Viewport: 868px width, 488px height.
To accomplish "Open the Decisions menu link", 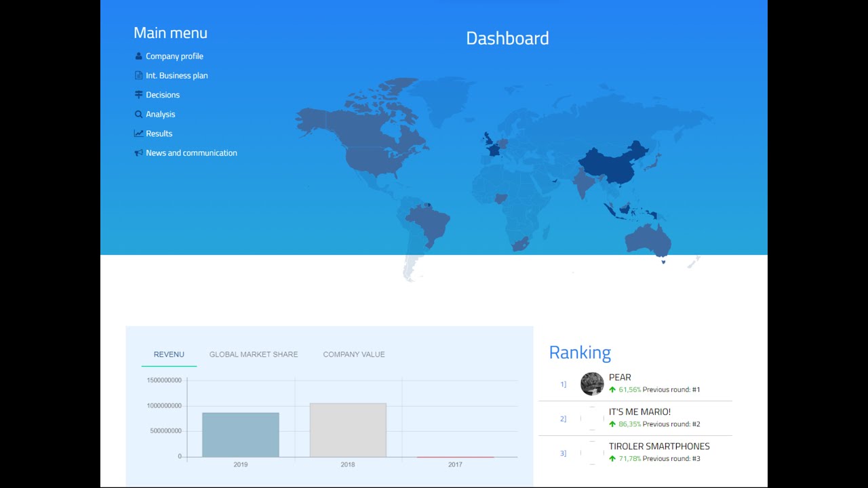I will click(x=163, y=95).
